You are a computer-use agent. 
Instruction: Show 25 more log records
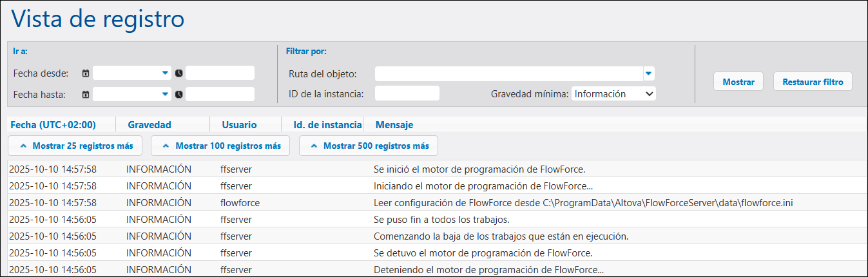[x=74, y=146]
